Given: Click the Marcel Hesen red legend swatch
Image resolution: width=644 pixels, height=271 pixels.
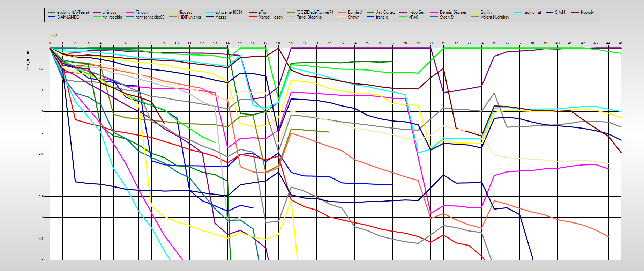Looking at the screenshot, I should pyautogui.click(x=253, y=17).
